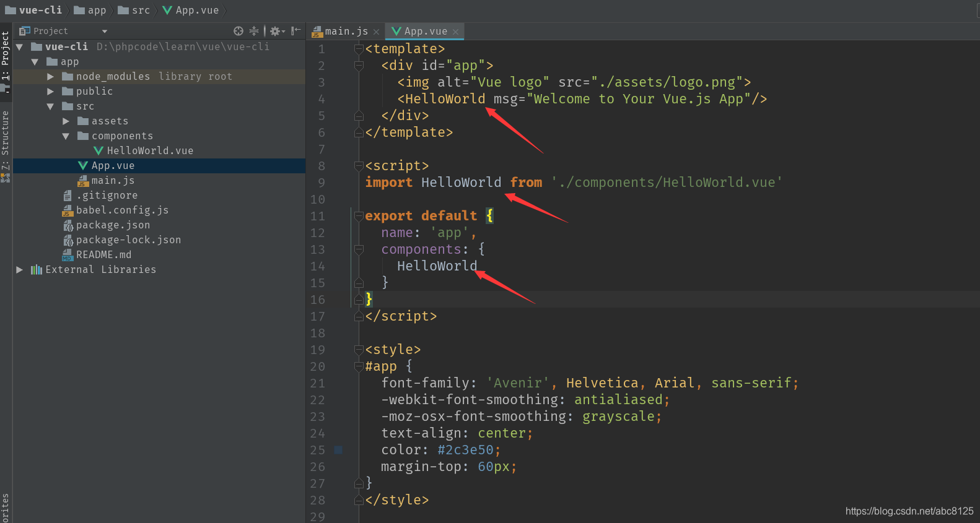Screen dimensions: 980x523
Task: Open the Project panel settings gear
Action: point(277,31)
